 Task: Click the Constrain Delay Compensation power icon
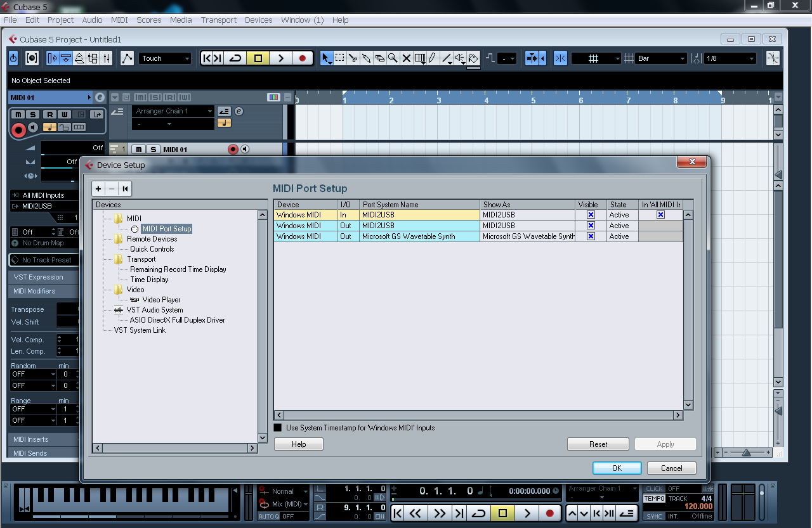point(14,58)
